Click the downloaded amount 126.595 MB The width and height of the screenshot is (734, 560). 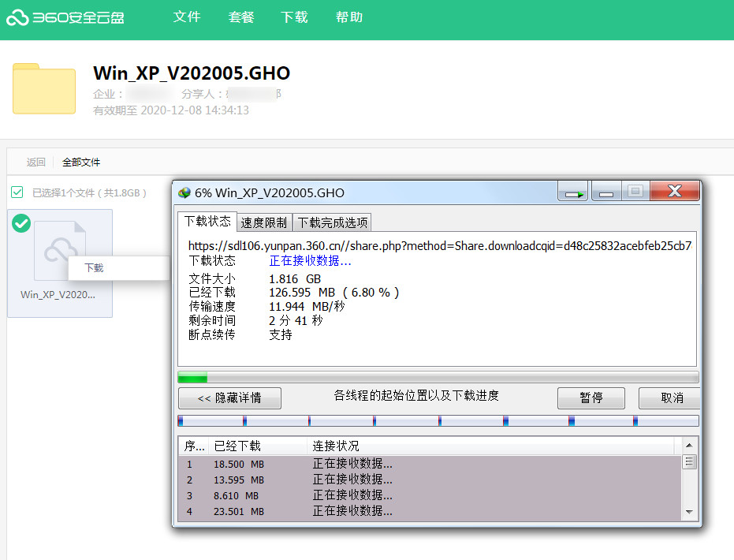pos(333,293)
